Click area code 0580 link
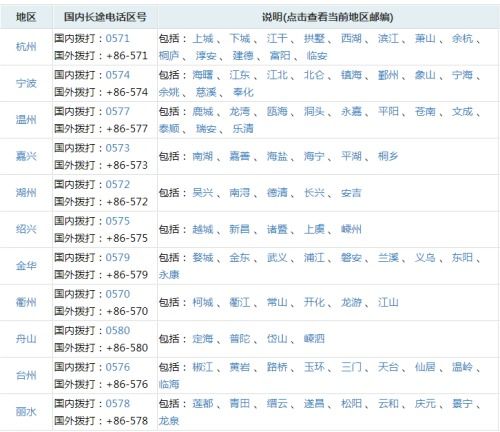 (118, 330)
